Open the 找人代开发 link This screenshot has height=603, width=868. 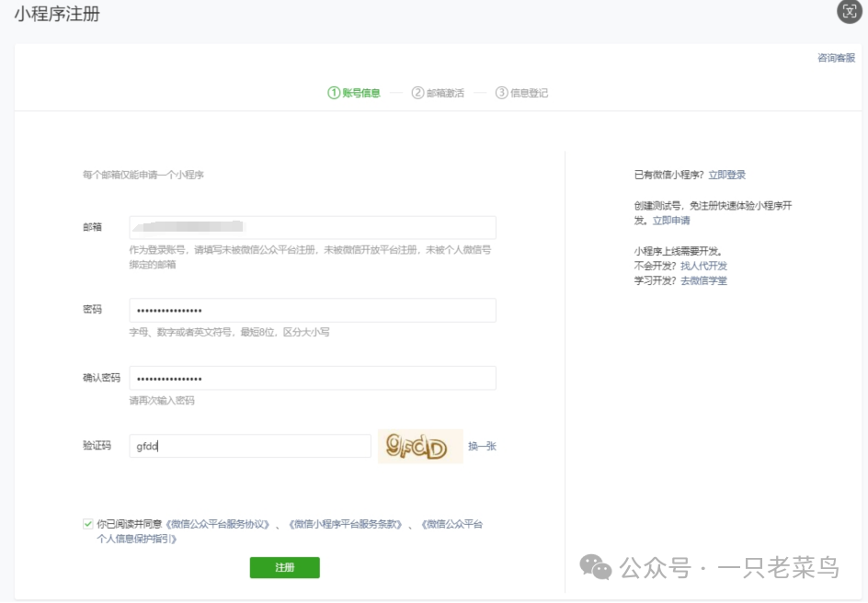click(703, 266)
